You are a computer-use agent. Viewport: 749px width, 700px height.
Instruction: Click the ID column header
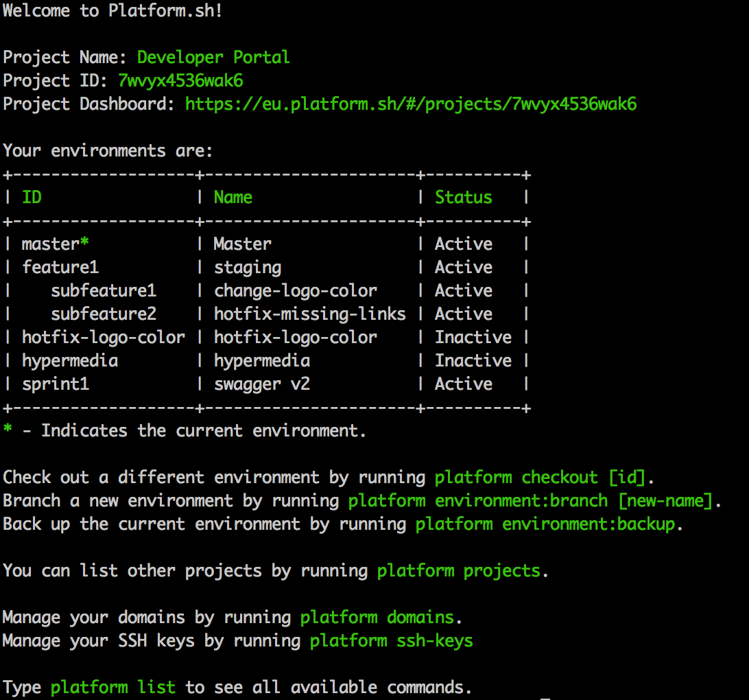(32, 198)
